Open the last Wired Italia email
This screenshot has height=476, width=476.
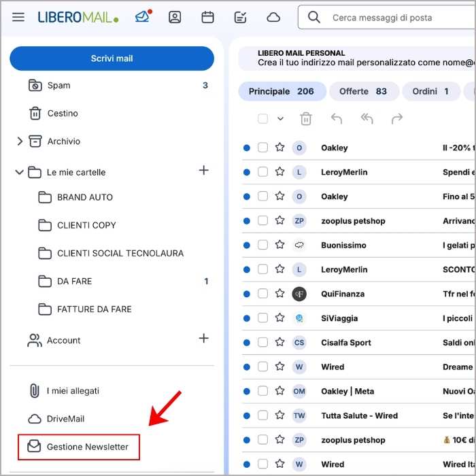pyautogui.click(x=359, y=464)
